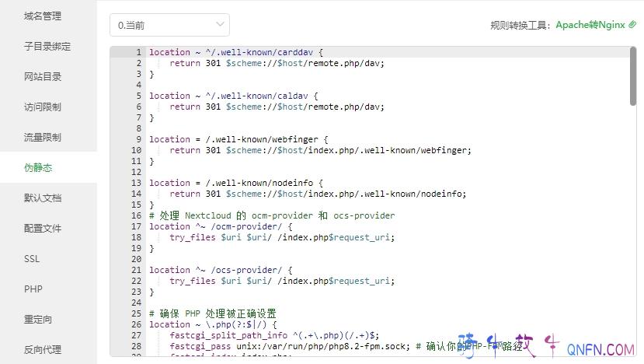Image resolution: width=644 pixels, height=364 pixels.
Task: Select the 伪静态 sidebar tab
Action: coord(38,167)
